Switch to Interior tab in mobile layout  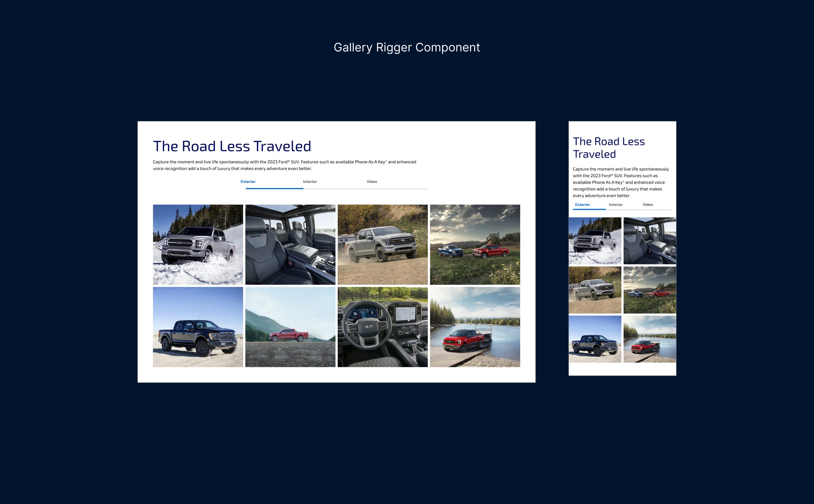click(615, 205)
